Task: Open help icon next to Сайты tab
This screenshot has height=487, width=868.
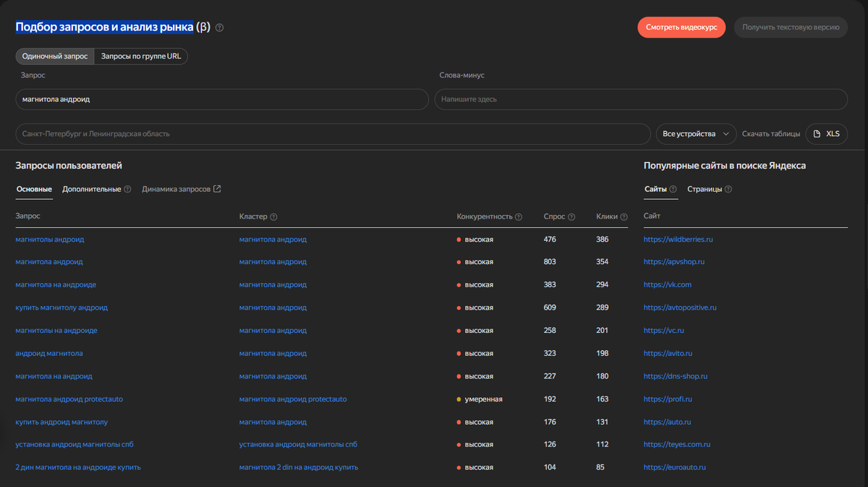Action: click(673, 189)
